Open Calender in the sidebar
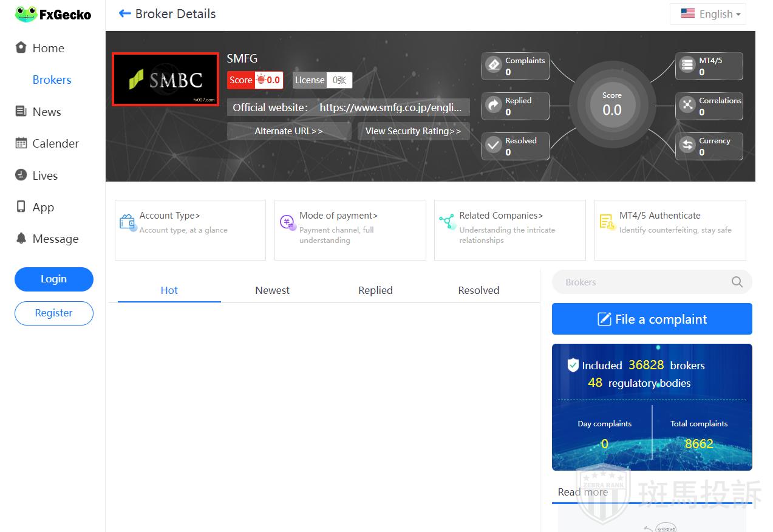Screen dimensions: 773x532 tap(55, 143)
